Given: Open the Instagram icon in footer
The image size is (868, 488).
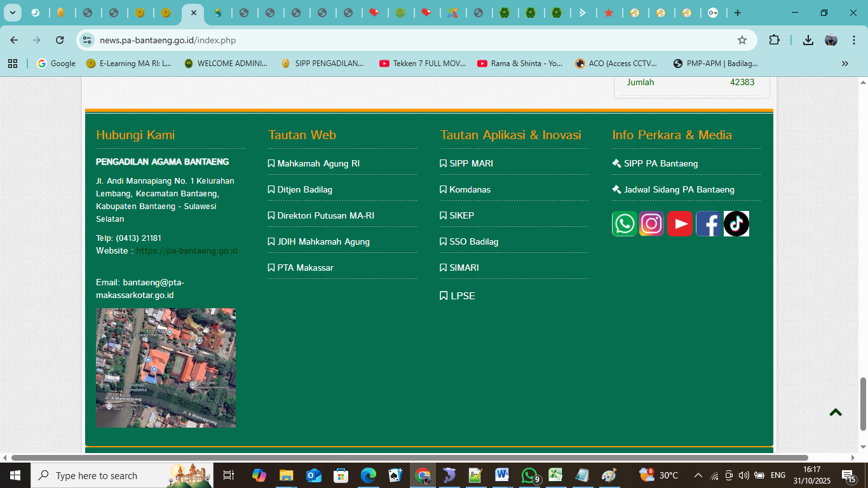Looking at the screenshot, I should (651, 224).
